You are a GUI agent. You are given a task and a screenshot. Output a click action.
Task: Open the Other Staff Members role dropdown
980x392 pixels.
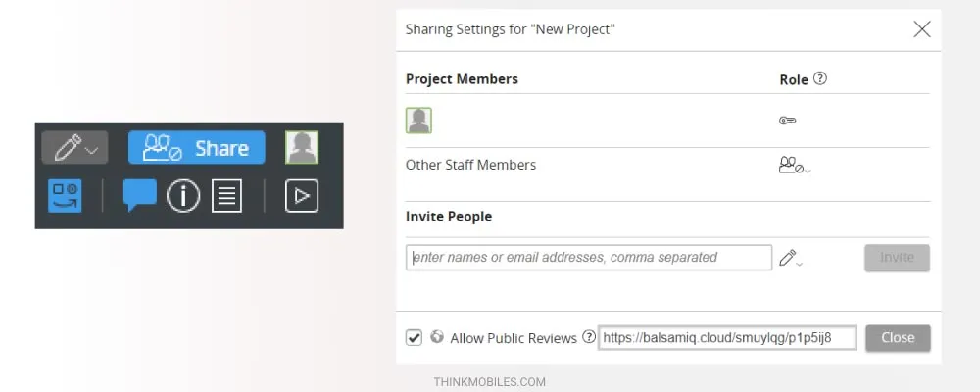(793, 166)
